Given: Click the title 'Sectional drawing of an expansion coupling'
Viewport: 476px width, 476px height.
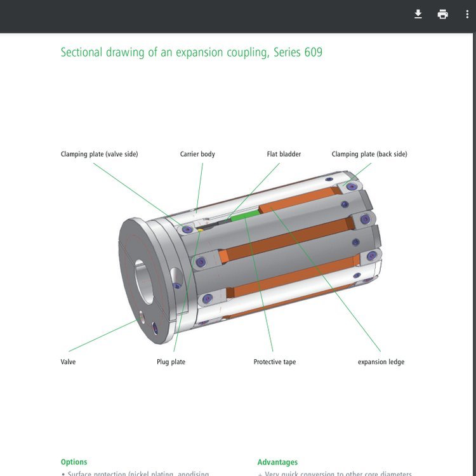Looking at the screenshot, I should [191, 52].
